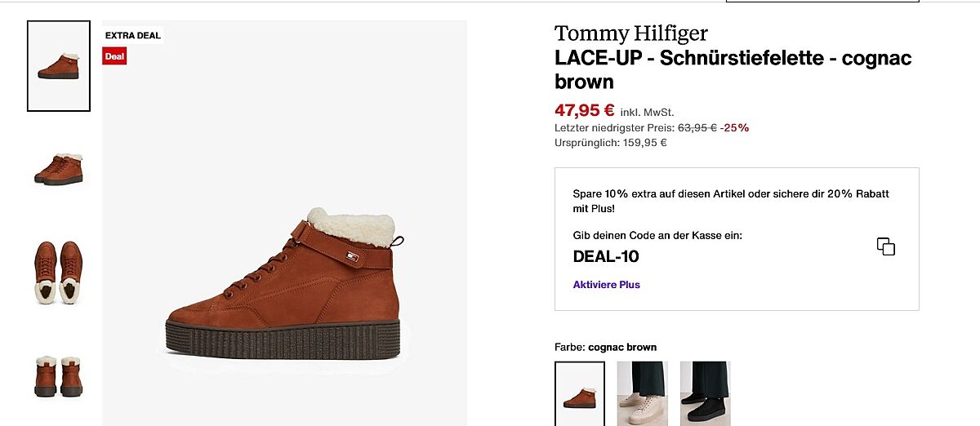This screenshot has height=426, width=980.
Task: Click the crossed-out 63,95 € price
Action: [x=697, y=127]
